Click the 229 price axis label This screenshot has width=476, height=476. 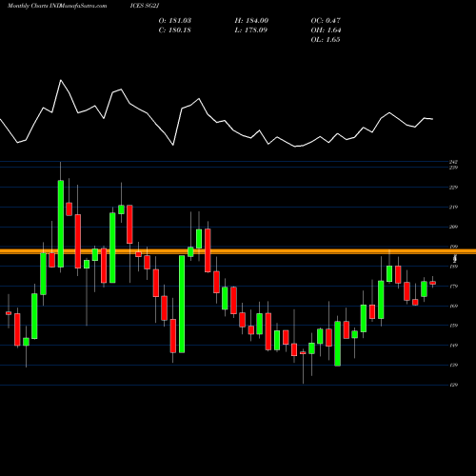[x=453, y=188]
